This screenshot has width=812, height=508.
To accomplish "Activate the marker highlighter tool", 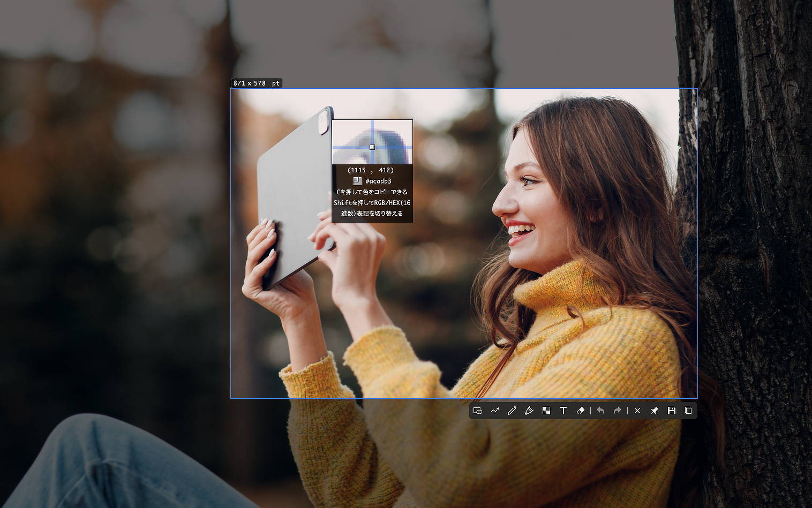I will [x=529, y=411].
